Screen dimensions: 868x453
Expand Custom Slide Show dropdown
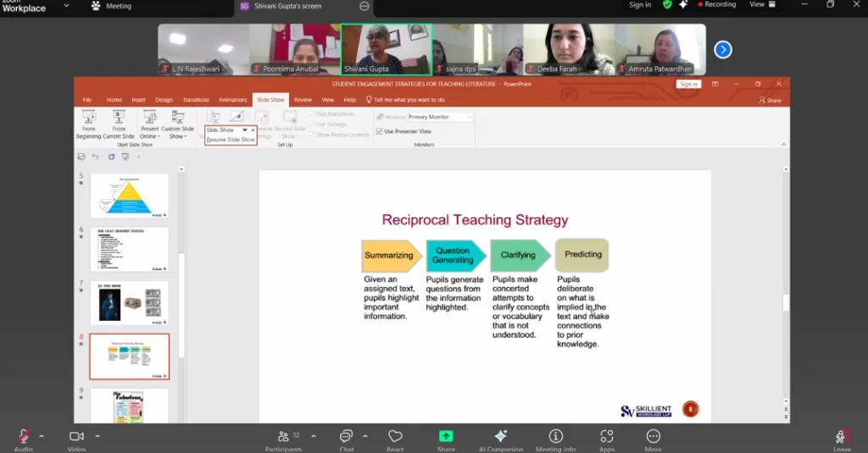(x=177, y=135)
